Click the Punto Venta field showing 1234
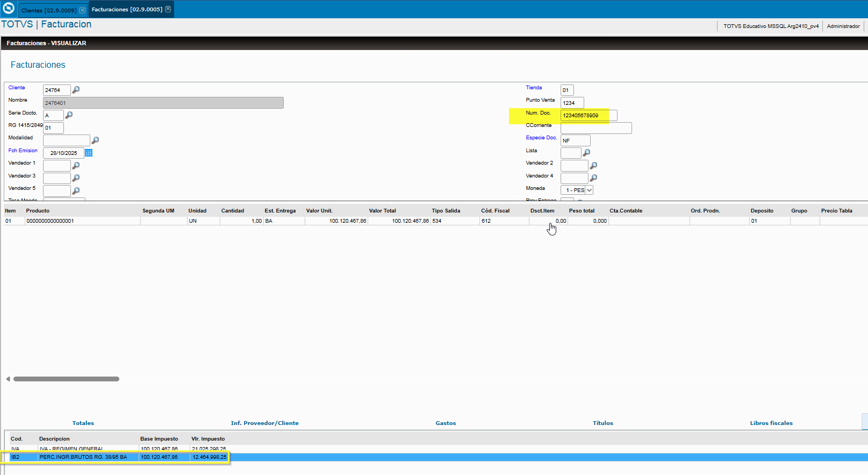The image size is (868, 475). (572, 103)
